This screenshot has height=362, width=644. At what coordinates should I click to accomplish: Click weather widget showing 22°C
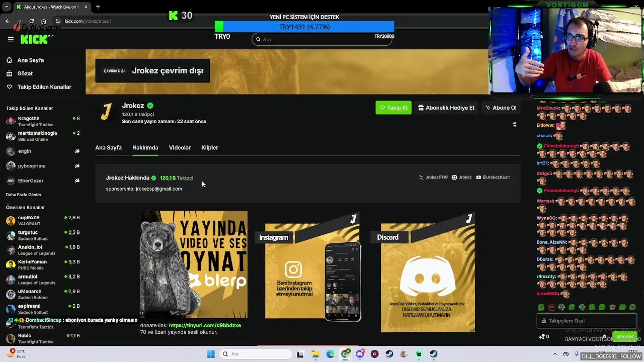(16, 353)
